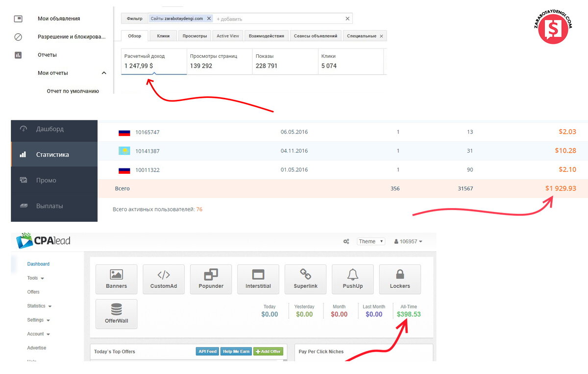Viewport: 588px width, 374px height.
Task: Open Offers in CPAlead sidebar
Action: tap(33, 292)
